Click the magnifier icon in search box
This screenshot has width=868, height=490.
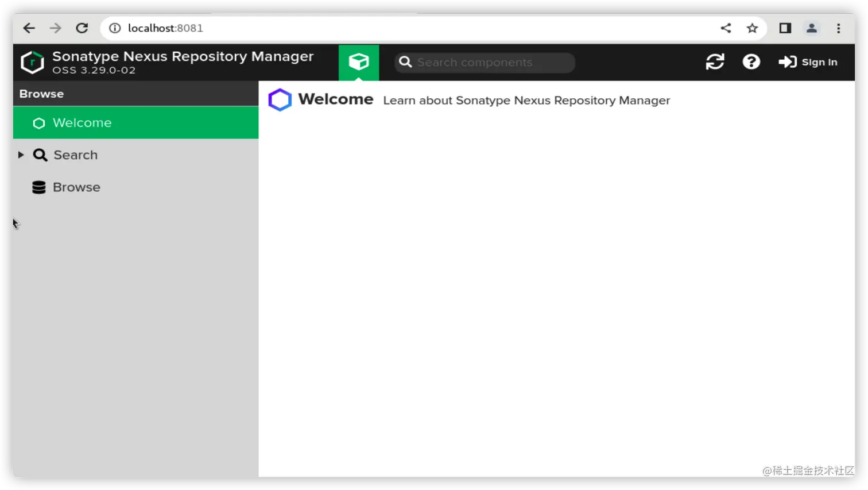click(405, 62)
